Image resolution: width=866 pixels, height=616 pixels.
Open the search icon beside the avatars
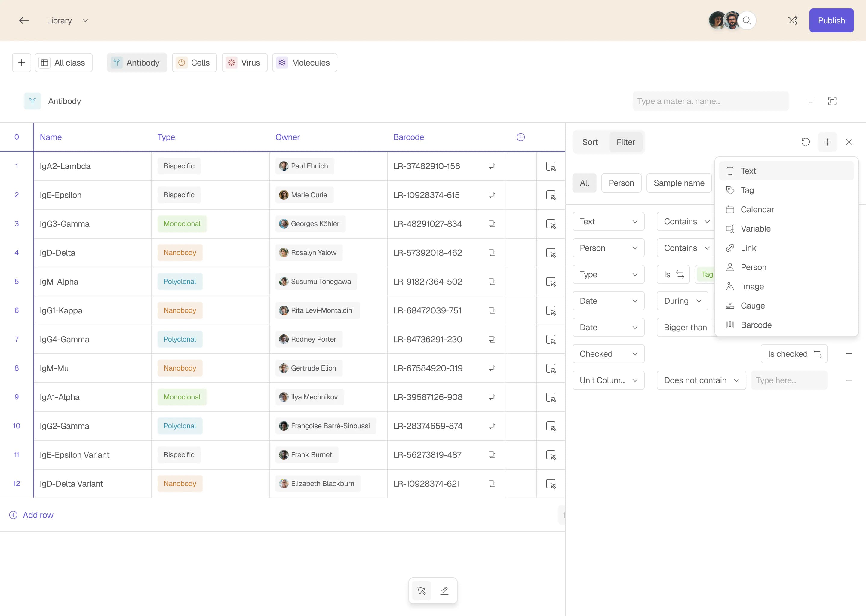747,20
